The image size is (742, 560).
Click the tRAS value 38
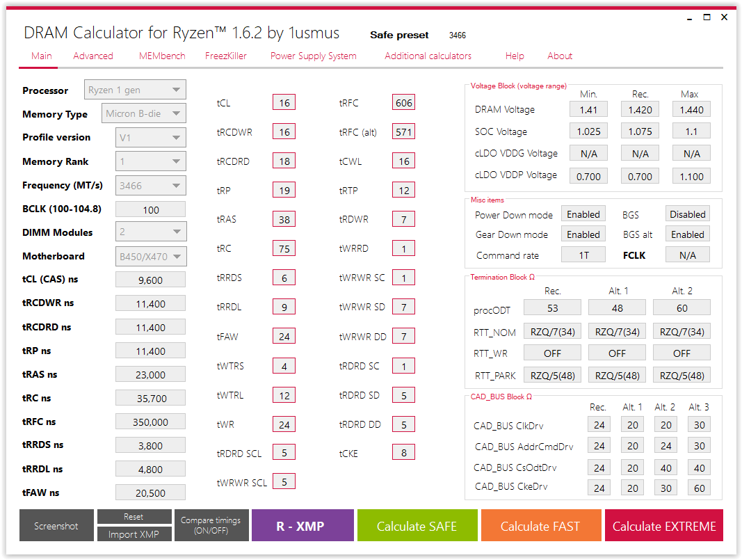284,220
